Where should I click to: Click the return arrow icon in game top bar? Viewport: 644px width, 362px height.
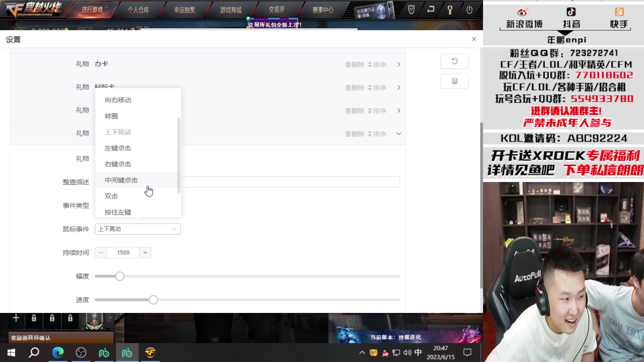[431, 9]
